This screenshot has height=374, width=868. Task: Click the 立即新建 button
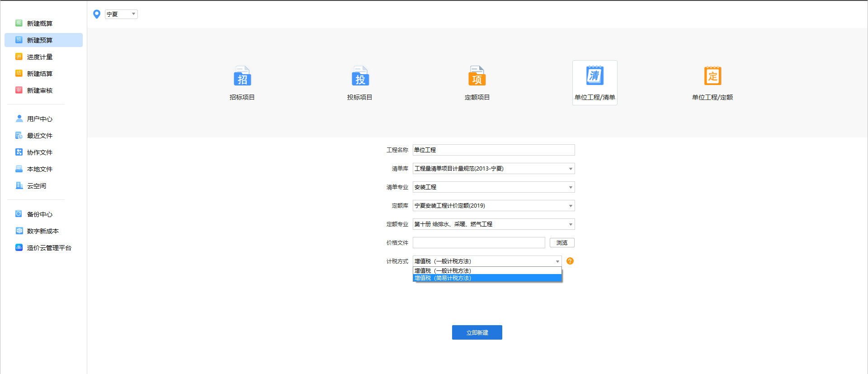tap(477, 332)
